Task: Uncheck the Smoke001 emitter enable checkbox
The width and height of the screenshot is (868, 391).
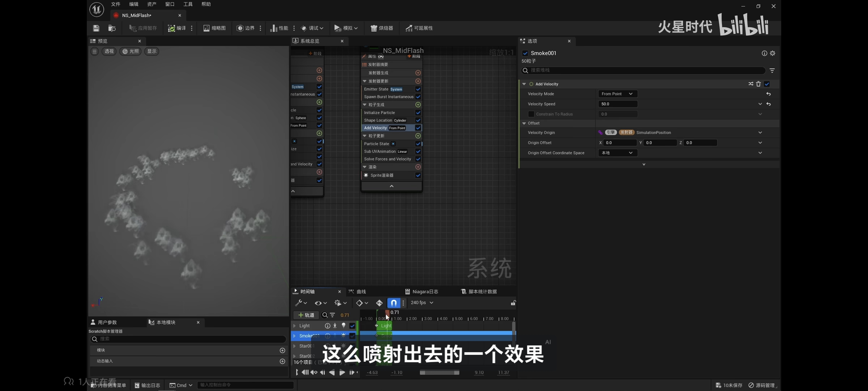Action: point(525,53)
